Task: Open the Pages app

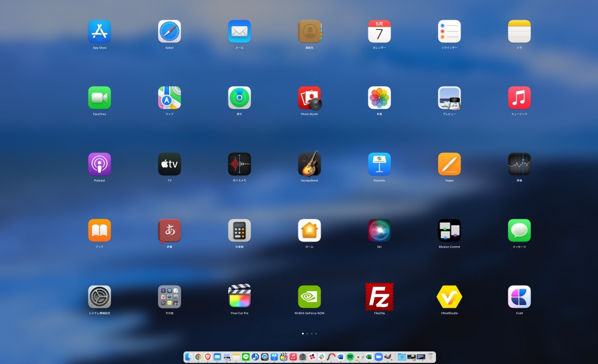Action: tap(449, 164)
